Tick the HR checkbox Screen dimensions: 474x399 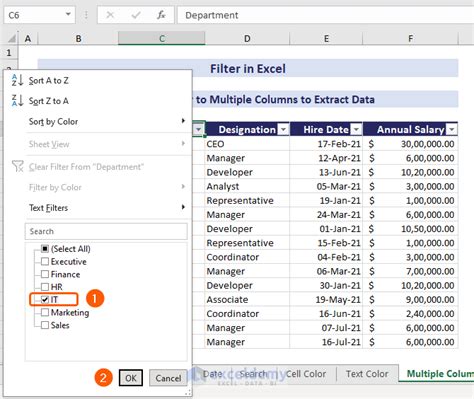click(x=45, y=287)
